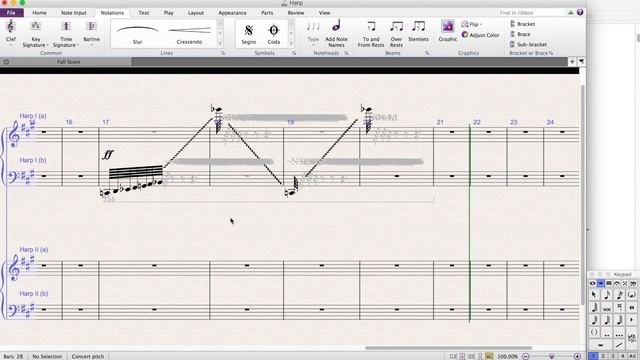Select the grace note on Keypad
This screenshot has width=640, height=360.
[620, 295]
